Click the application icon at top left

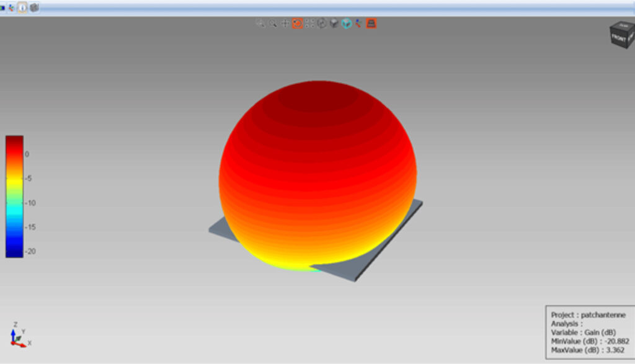point(3,8)
